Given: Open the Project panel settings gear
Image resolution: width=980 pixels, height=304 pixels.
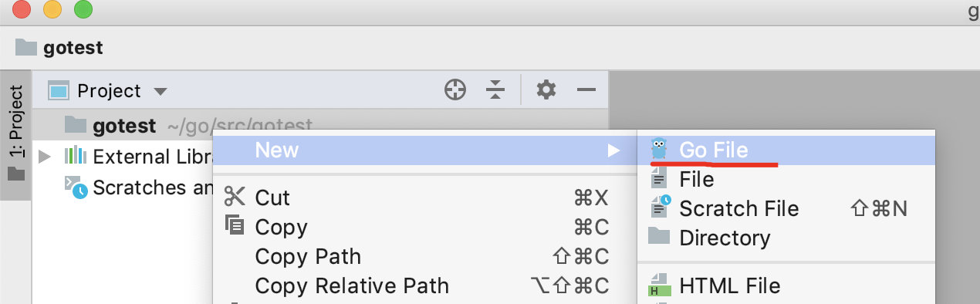Looking at the screenshot, I should [x=546, y=90].
